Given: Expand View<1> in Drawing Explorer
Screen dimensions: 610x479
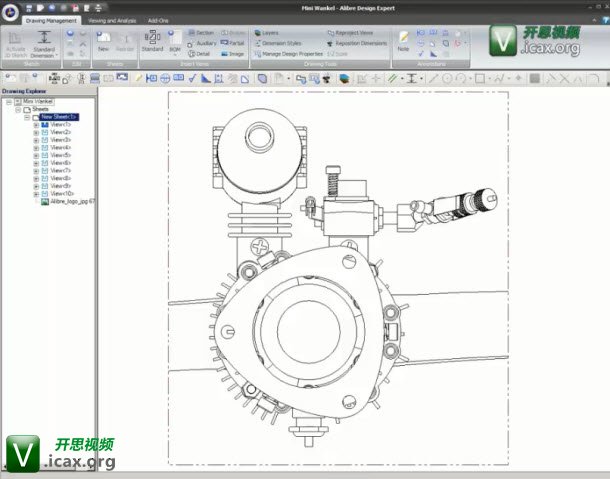Looking at the screenshot, I should click(36, 125).
